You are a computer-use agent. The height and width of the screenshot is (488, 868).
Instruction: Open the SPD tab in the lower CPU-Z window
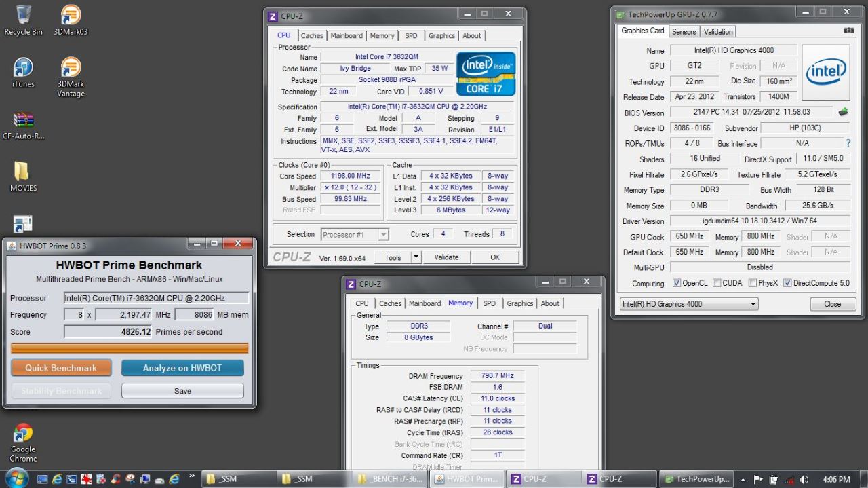coord(490,303)
